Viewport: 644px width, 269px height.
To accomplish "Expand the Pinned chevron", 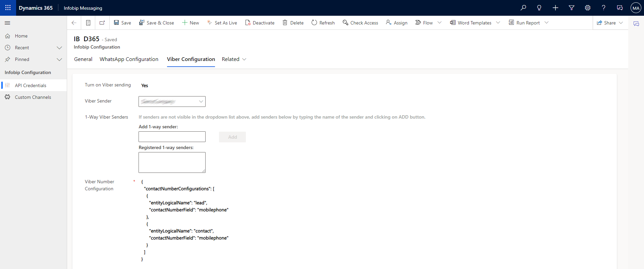I will (59, 59).
